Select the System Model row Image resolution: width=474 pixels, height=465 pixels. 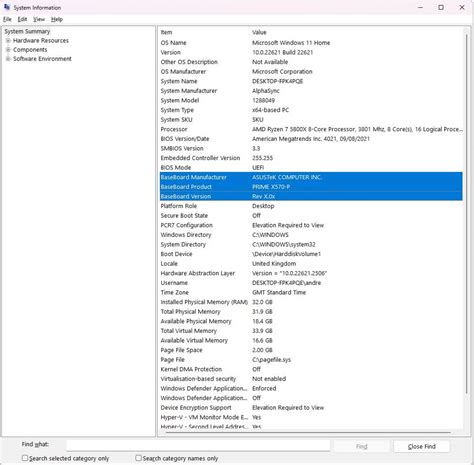[311, 100]
